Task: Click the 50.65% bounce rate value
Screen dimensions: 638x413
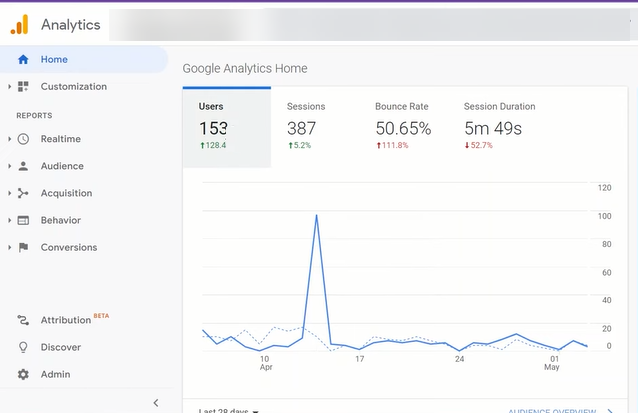Action: tap(403, 129)
